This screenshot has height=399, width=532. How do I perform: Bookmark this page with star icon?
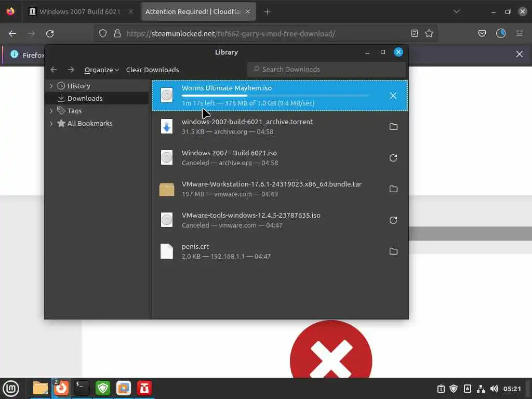[429, 33]
